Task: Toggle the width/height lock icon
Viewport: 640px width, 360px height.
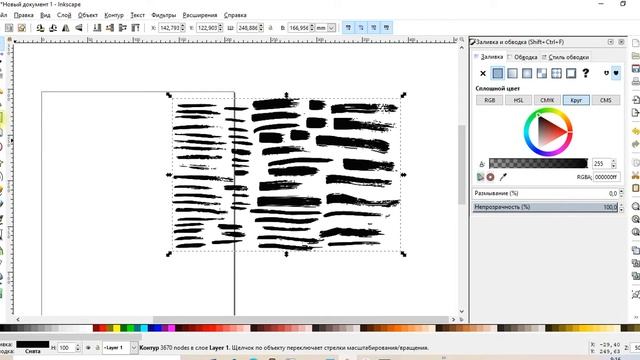Action: click(x=270, y=28)
